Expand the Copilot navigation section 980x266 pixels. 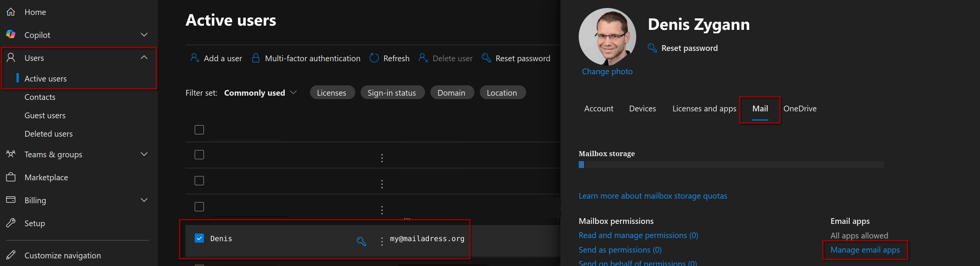click(x=144, y=35)
